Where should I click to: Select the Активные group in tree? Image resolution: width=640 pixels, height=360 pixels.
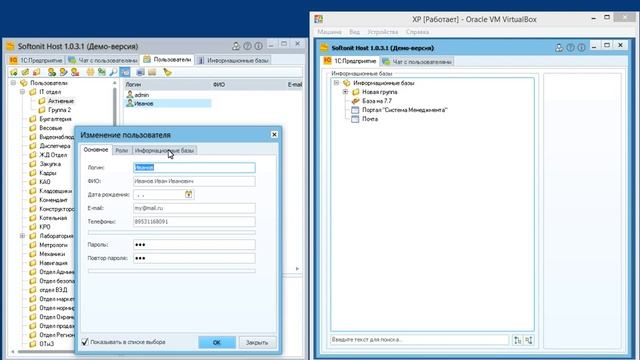point(60,101)
